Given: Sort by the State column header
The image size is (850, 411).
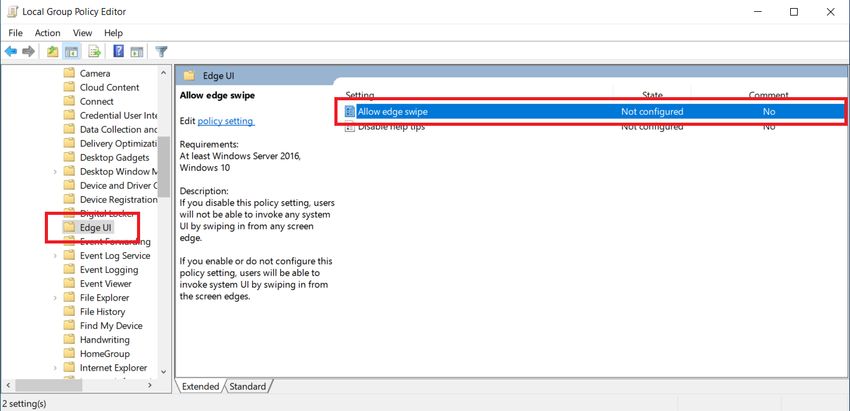Looking at the screenshot, I should coord(652,95).
